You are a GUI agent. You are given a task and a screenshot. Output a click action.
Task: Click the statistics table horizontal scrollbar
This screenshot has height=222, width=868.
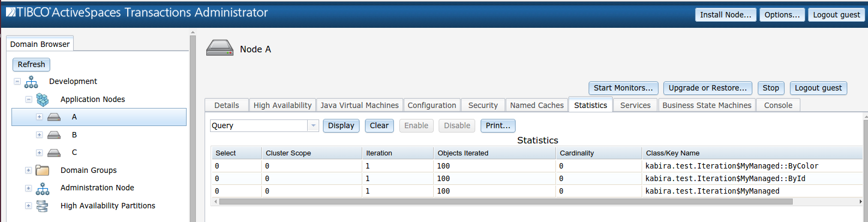(506, 201)
